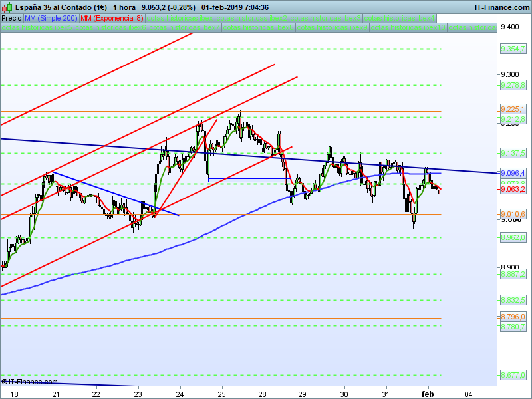Click the chart title 'España 35 al Contado (1€)'
Screen dimensions: 532x399
[x=61, y=7]
